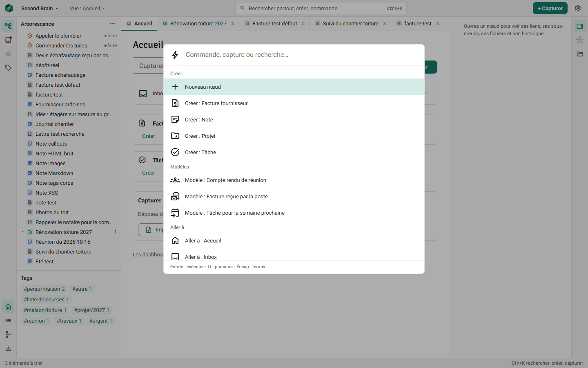
Task: Open the Second Brain workspace dropdown
Action: pyautogui.click(x=40, y=8)
